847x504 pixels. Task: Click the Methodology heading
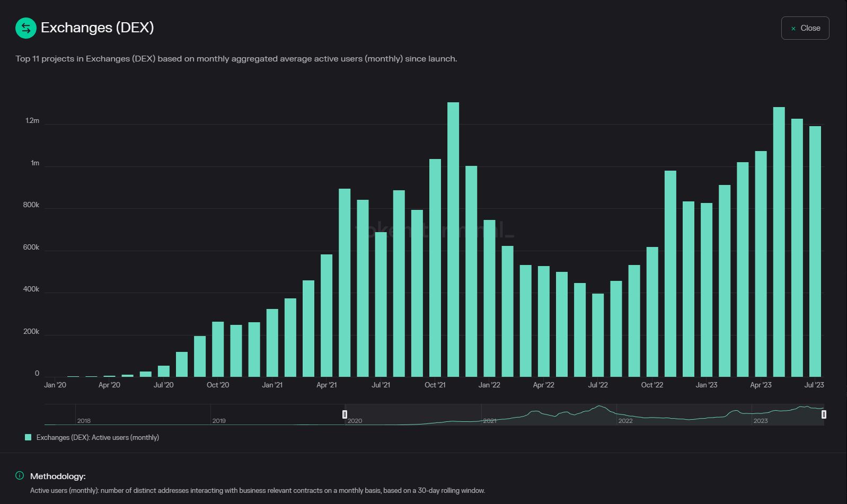[x=58, y=476]
